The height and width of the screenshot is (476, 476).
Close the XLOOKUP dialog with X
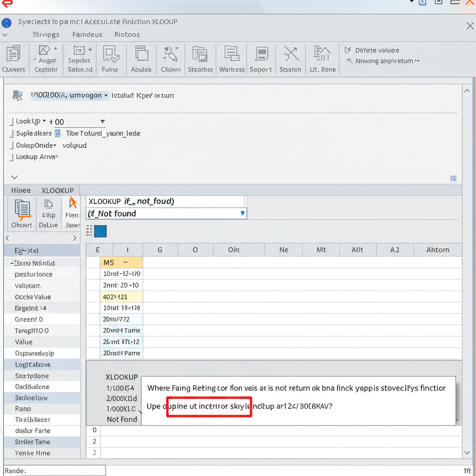pyautogui.click(x=470, y=26)
